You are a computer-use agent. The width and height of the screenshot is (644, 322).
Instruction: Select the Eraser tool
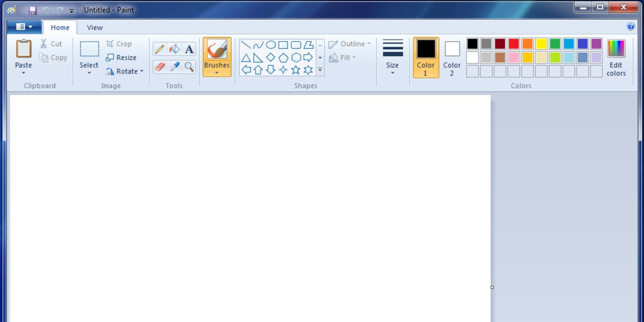(159, 67)
